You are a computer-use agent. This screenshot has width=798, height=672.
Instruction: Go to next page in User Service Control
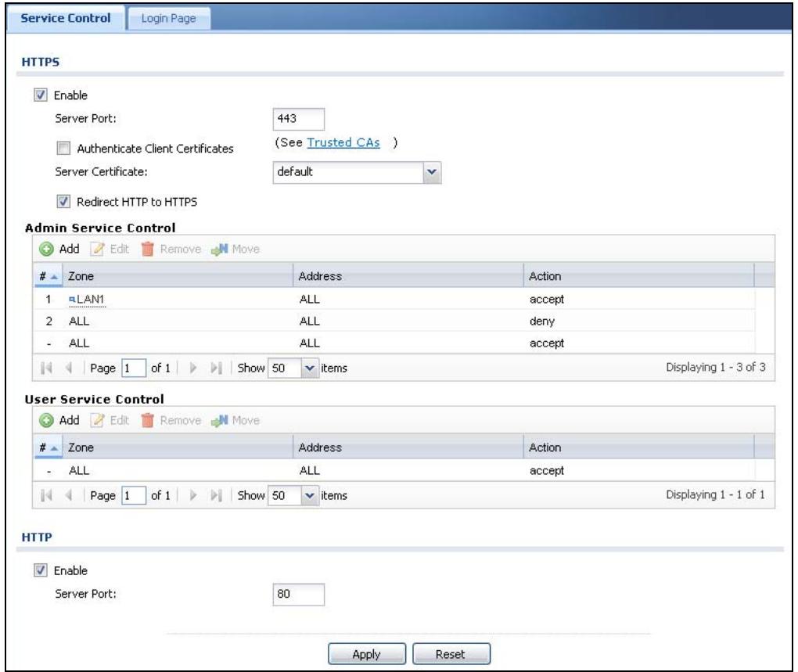[x=193, y=495]
